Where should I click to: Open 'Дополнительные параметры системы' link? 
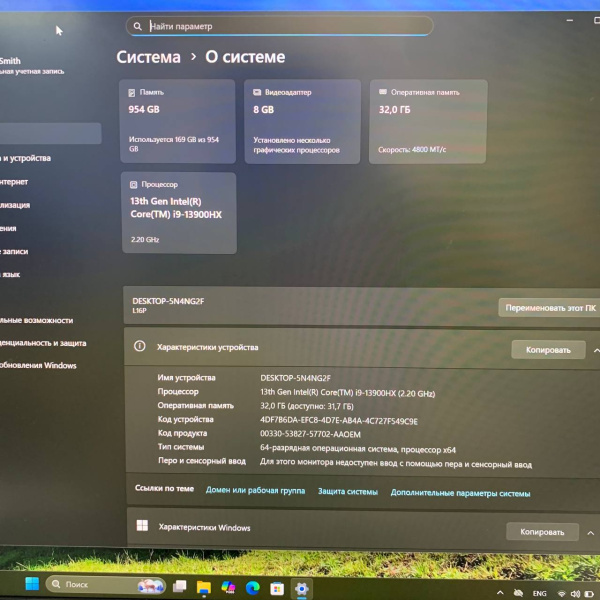point(460,493)
